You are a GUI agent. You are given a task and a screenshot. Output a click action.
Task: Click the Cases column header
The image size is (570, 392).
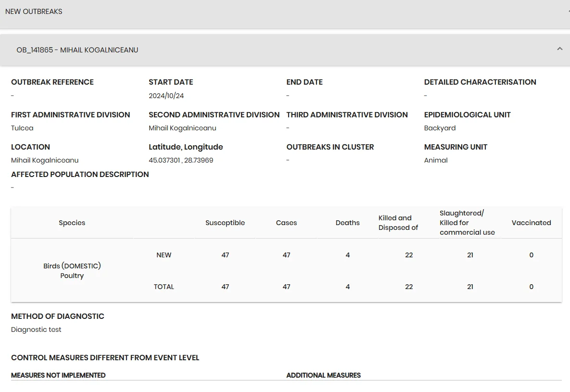287,223
